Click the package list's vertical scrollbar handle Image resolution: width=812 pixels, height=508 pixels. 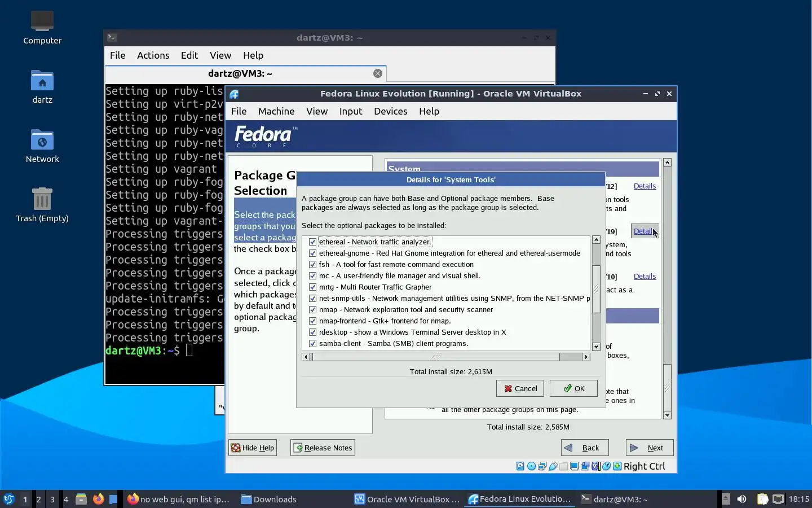(596, 288)
